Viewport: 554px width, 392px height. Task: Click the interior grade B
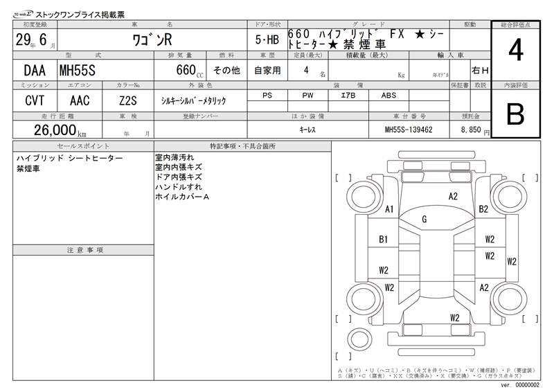click(515, 114)
